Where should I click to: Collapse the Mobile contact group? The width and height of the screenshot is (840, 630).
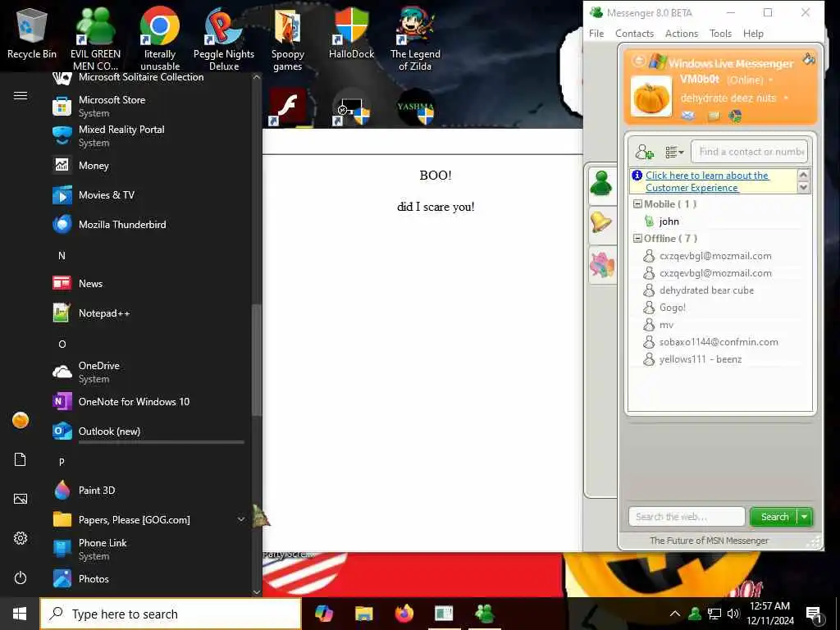(637, 204)
